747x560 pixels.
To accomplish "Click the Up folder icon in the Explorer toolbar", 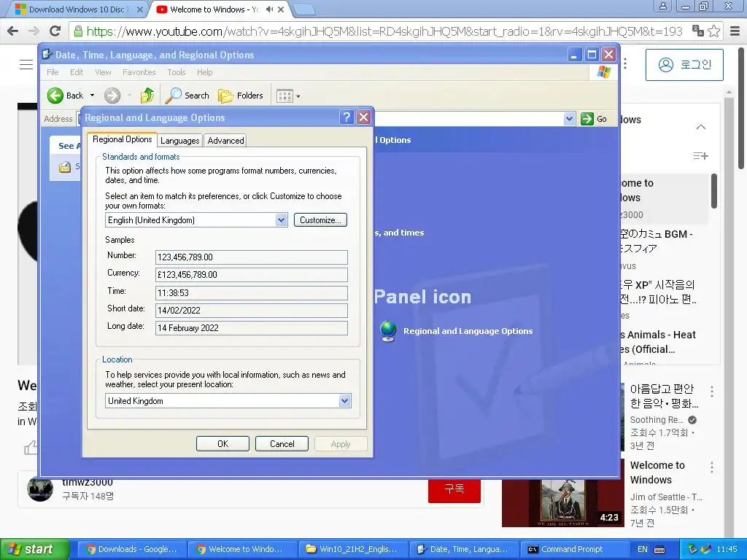I will tap(147, 96).
